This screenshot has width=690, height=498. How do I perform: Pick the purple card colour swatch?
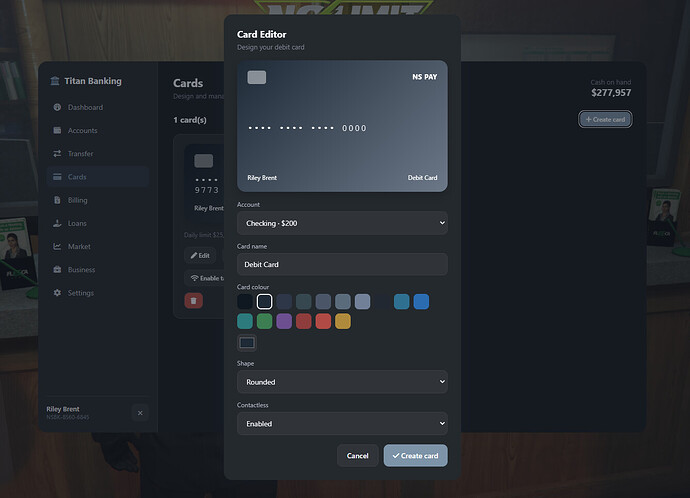coord(284,321)
